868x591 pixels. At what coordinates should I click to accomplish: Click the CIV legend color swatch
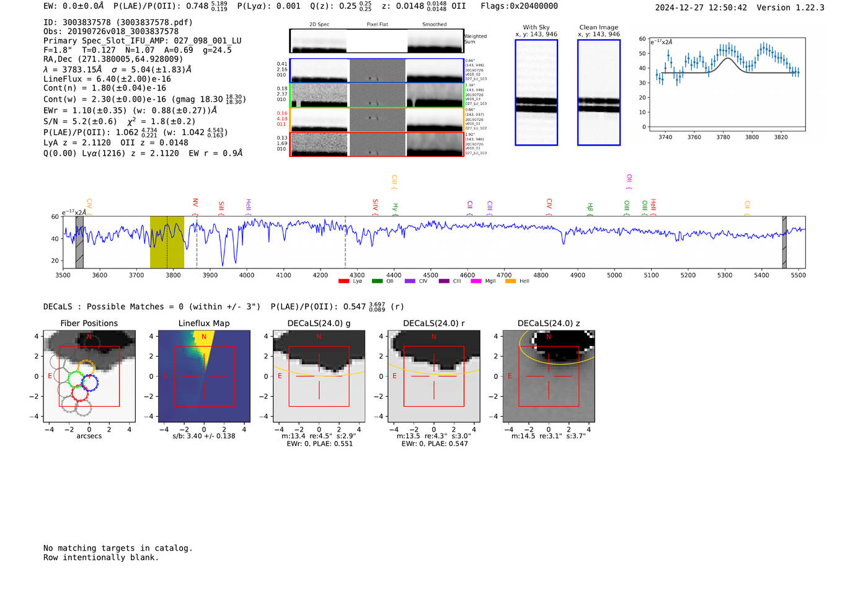pyautogui.click(x=410, y=282)
